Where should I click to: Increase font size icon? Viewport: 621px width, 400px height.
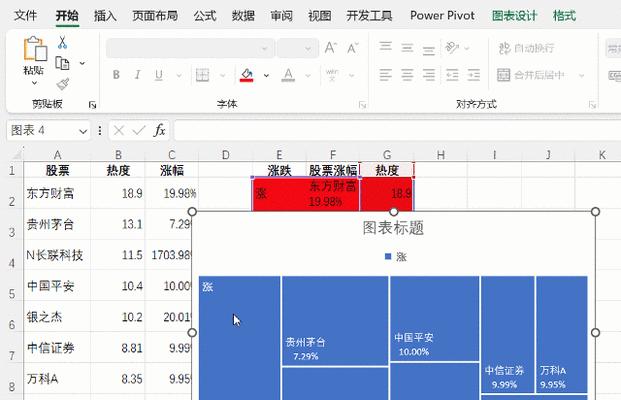[x=330, y=48]
